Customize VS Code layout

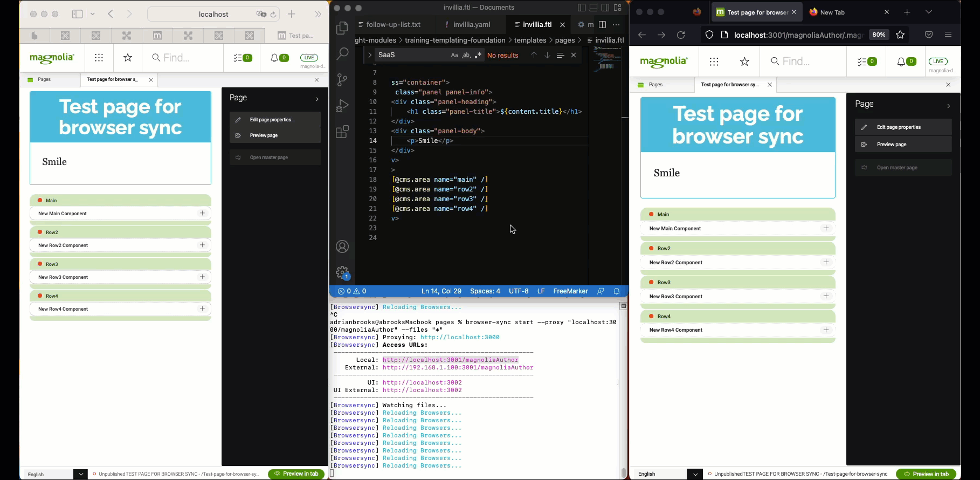tap(618, 8)
